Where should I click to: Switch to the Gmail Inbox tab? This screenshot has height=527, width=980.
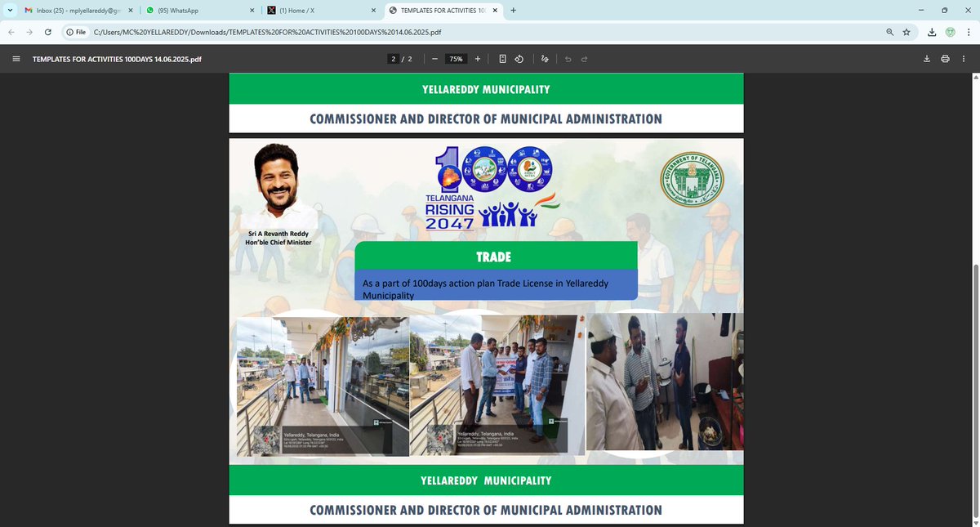pyautogui.click(x=77, y=11)
